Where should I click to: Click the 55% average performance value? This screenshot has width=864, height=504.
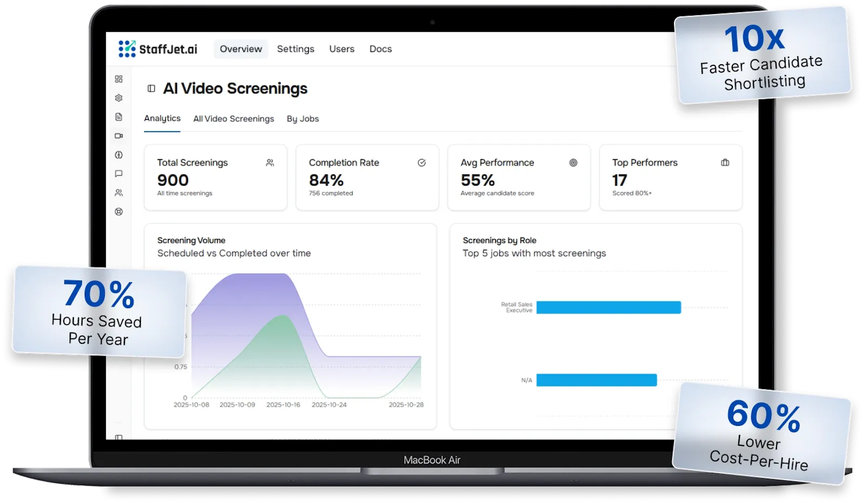(x=478, y=180)
